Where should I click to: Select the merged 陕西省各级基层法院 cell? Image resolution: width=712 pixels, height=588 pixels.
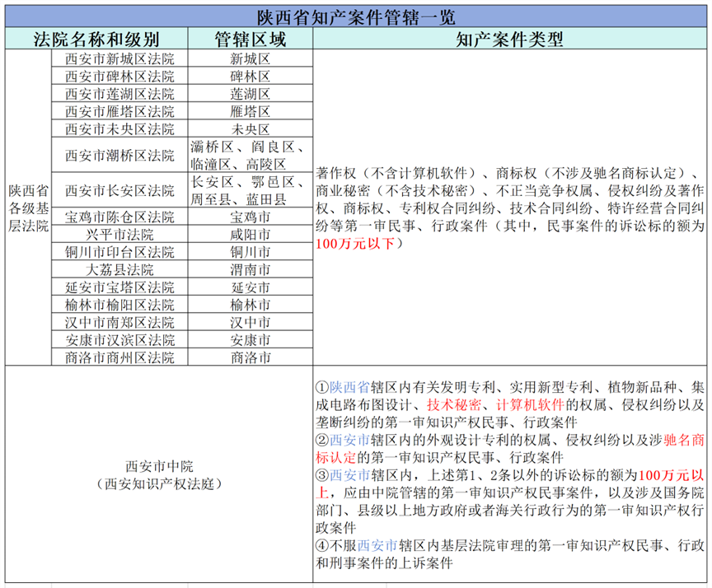pos(26,208)
